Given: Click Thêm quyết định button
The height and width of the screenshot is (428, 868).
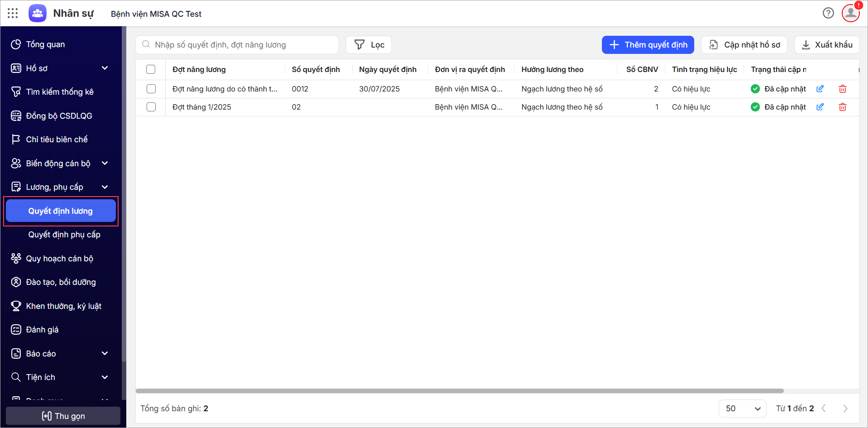Looking at the screenshot, I should point(648,45).
